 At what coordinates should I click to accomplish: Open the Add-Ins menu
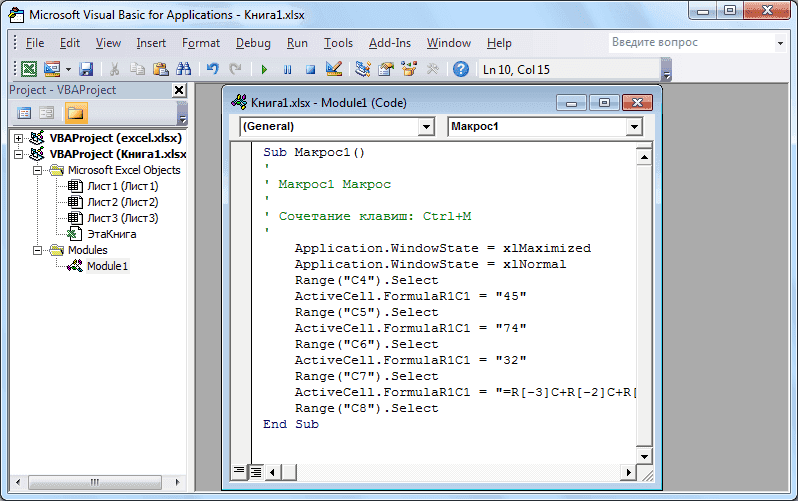[x=389, y=43]
